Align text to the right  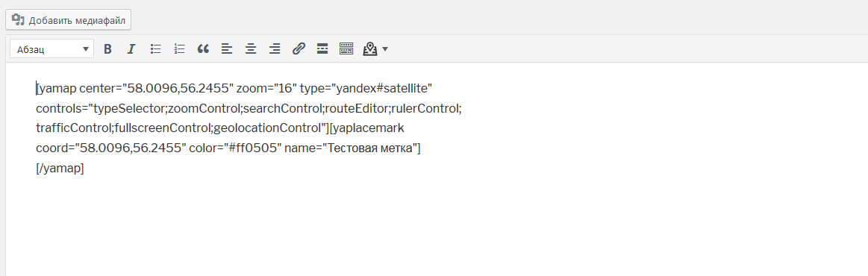275,49
